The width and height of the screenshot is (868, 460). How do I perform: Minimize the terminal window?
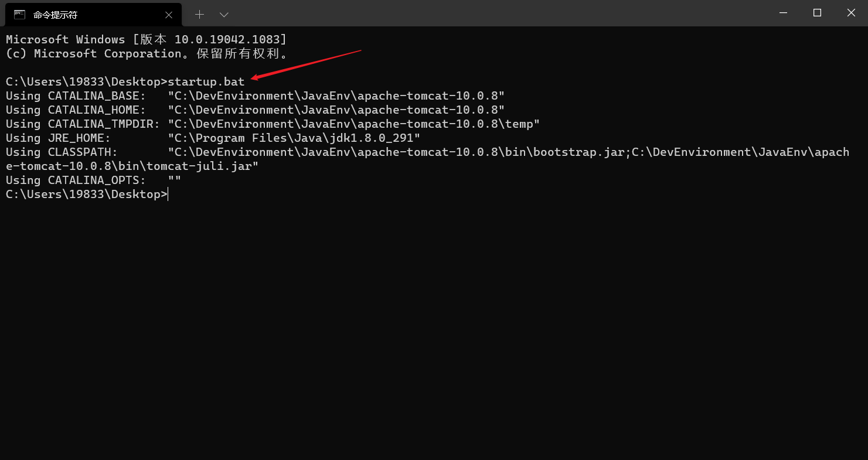click(782, 13)
